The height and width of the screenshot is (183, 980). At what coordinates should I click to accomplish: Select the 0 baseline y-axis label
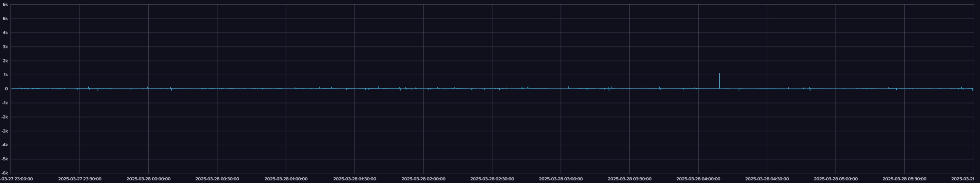pyautogui.click(x=7, y=89)
